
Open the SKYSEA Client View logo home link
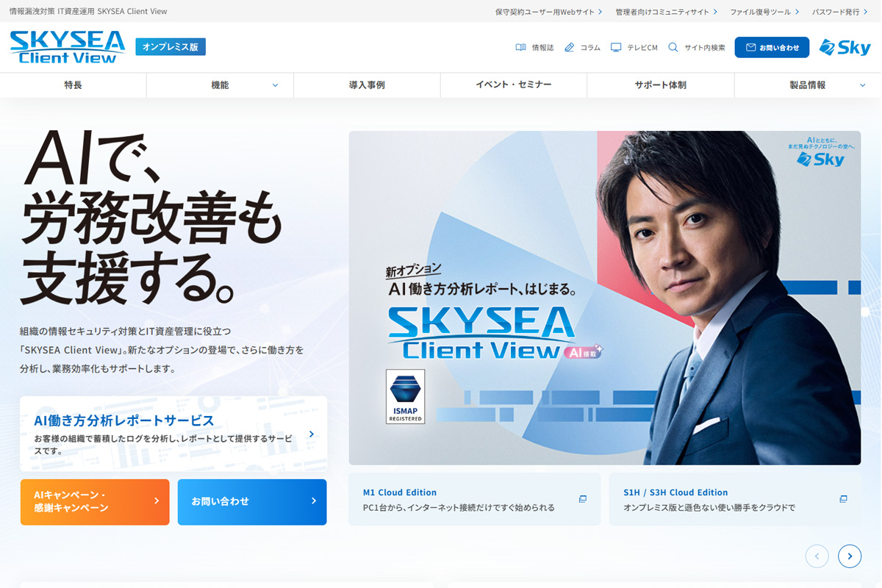tap(68, 47)
